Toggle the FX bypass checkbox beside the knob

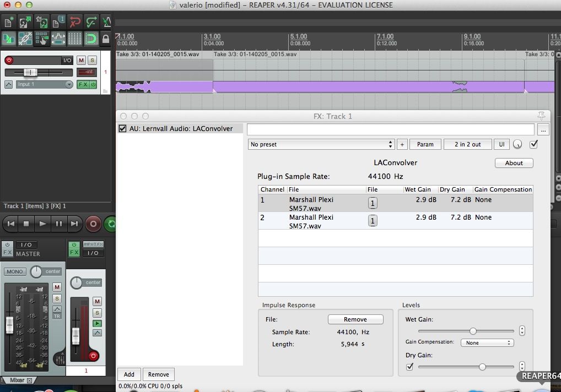pyautogui.click(x=534, y=144)
